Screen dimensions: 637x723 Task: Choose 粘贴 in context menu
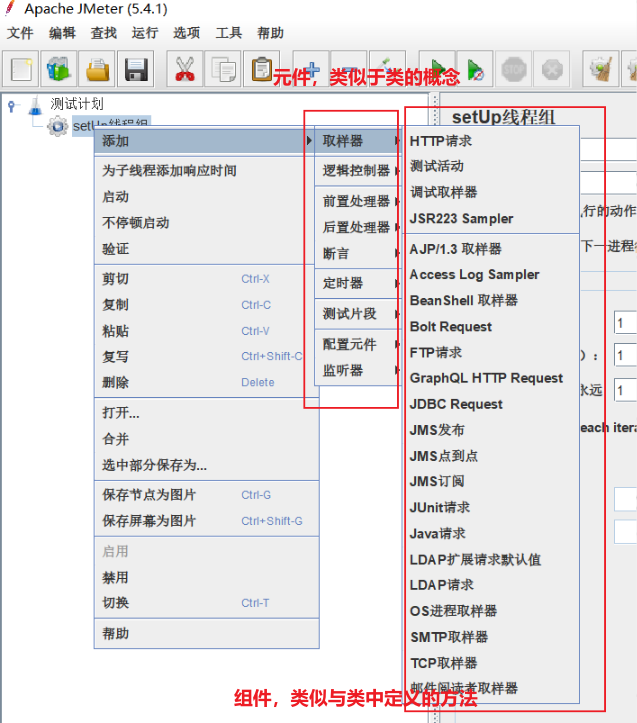(204, 331)
